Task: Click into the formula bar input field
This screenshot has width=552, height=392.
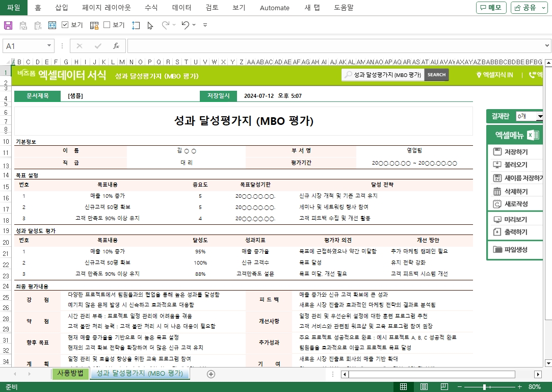Action: pyautogui.click(x=336, y=46)
